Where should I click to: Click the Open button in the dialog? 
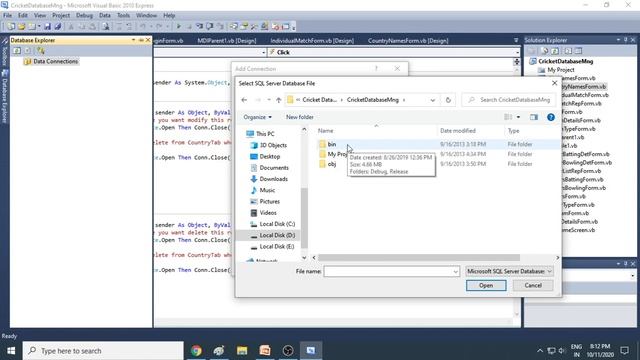point(486,285)
